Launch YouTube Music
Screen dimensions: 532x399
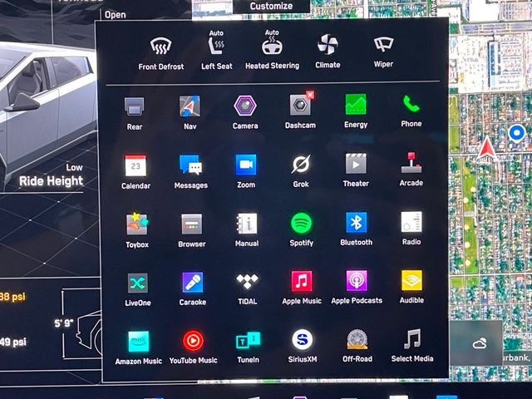[x=193, y=347]
